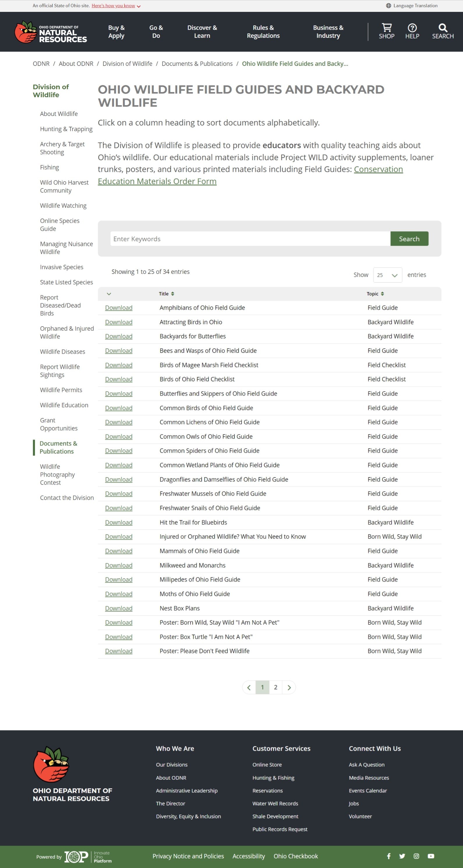Sort the table by Title column
The width and height of the screenshot is (463, 868).
point(167,294)
